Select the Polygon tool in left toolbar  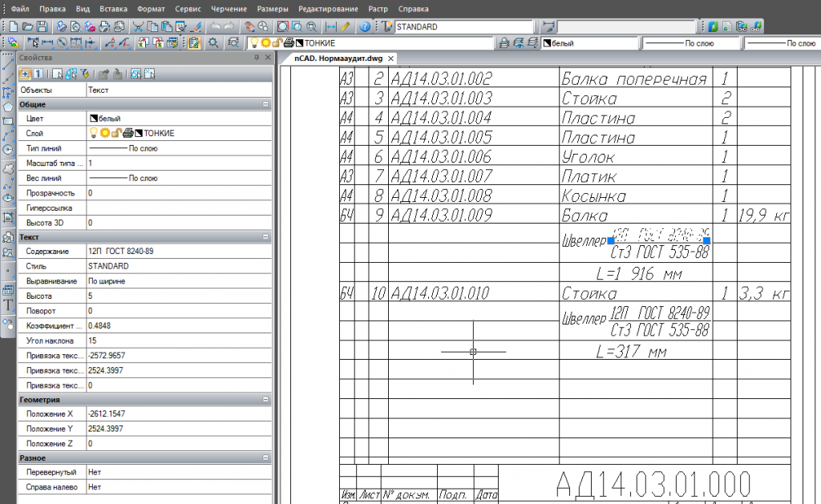[8, 107]
